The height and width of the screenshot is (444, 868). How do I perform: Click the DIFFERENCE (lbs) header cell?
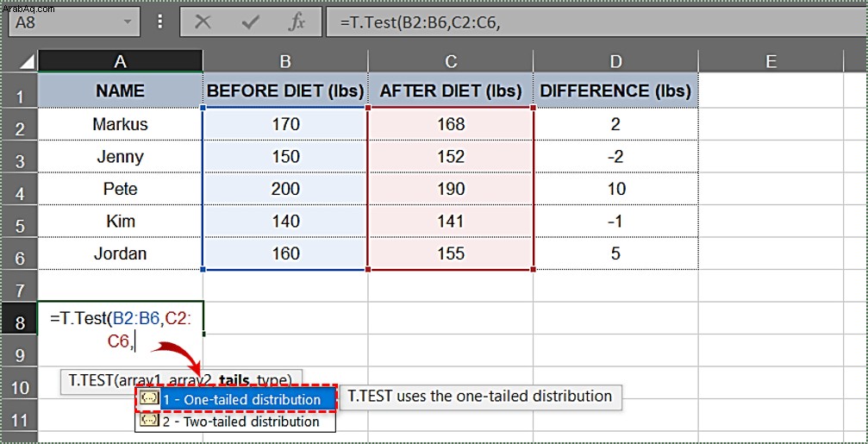coord(615,91)
